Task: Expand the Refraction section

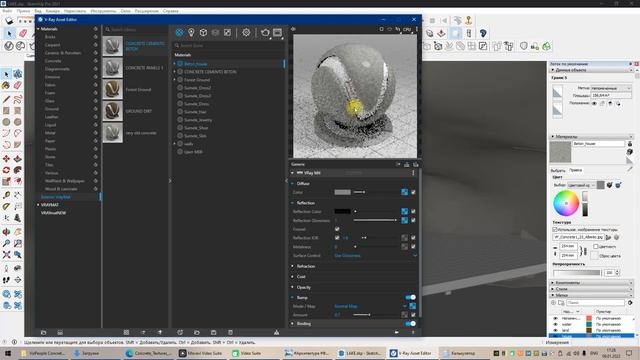Action: (293, 266)
